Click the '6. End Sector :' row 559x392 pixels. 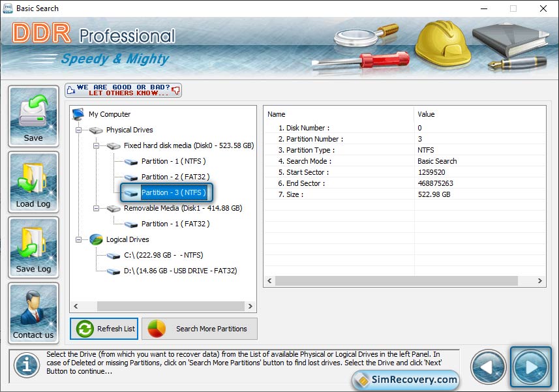pyautogui.click(x=405, y=183)
